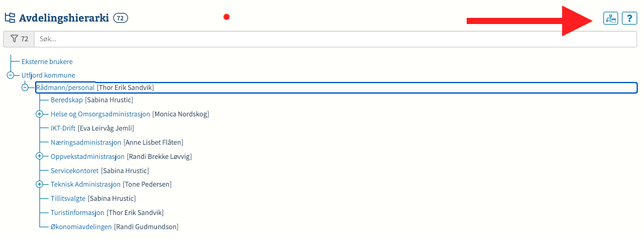The height and width of the screenshot is (239, 644).
Task: Select the IKT-Drift department
Action: (63, 128)
